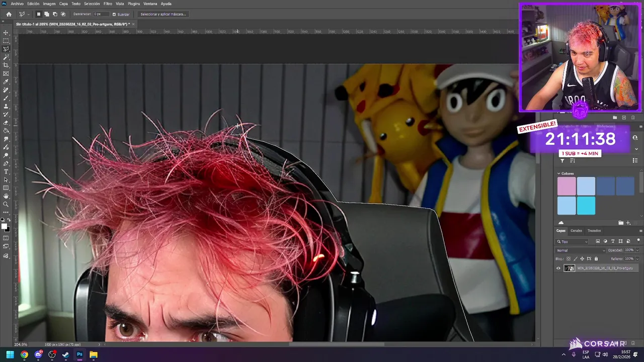Select the Rectangle shape tool
This screenshot has height=362, width=644.
click(6, 188)
